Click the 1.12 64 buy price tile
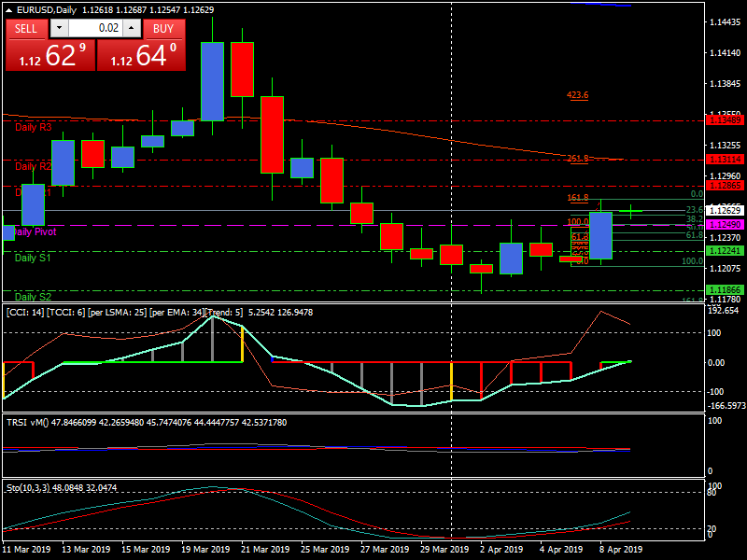Image resolution: width=747 pixels, height=560 pixels. click(141, 55)
